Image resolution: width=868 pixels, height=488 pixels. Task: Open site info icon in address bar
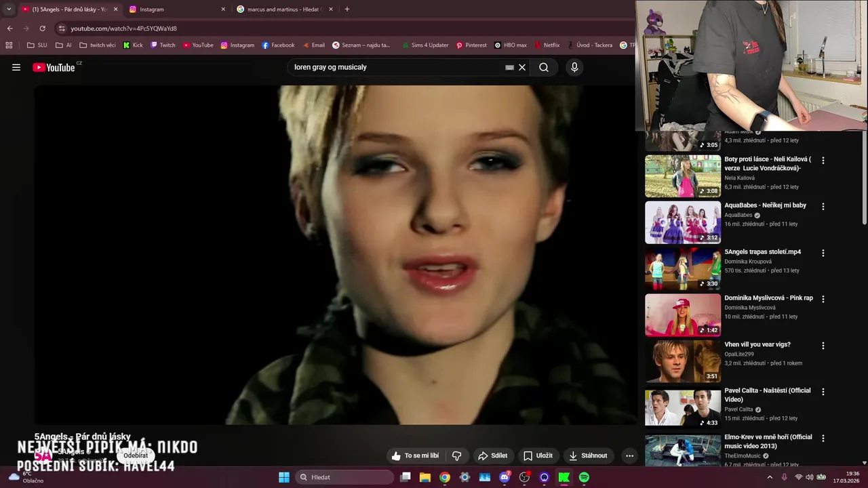pos(62,28)
